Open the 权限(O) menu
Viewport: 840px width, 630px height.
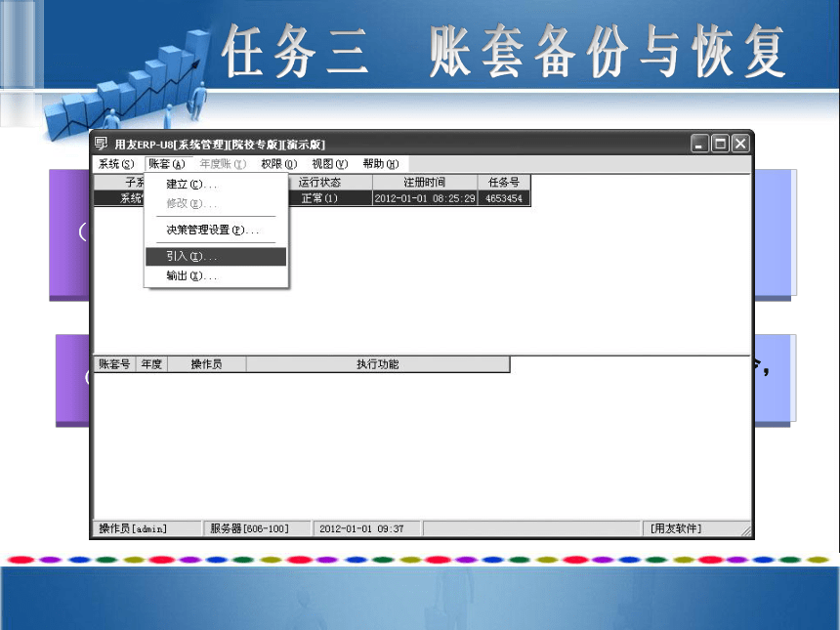(279, 164)
